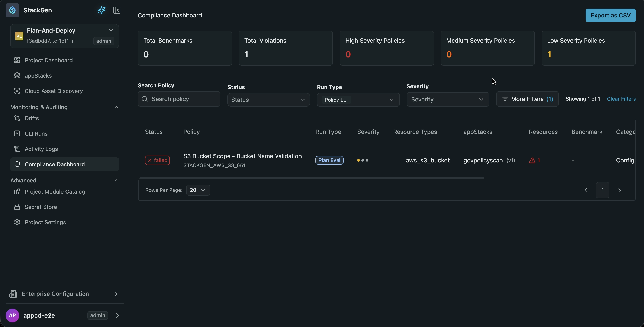Collapse the Advanced section chevron
This screenshot has height=327, width=644.
click(116, 181)
